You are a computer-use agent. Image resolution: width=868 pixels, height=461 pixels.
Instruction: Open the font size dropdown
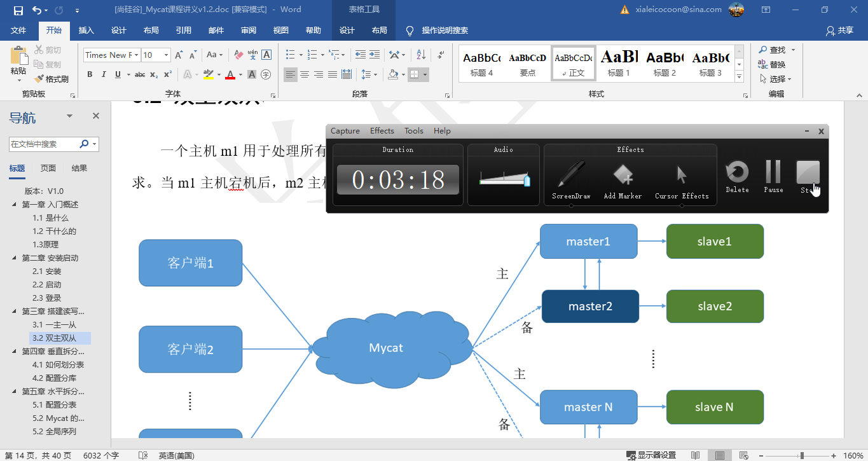pos(167,55)
